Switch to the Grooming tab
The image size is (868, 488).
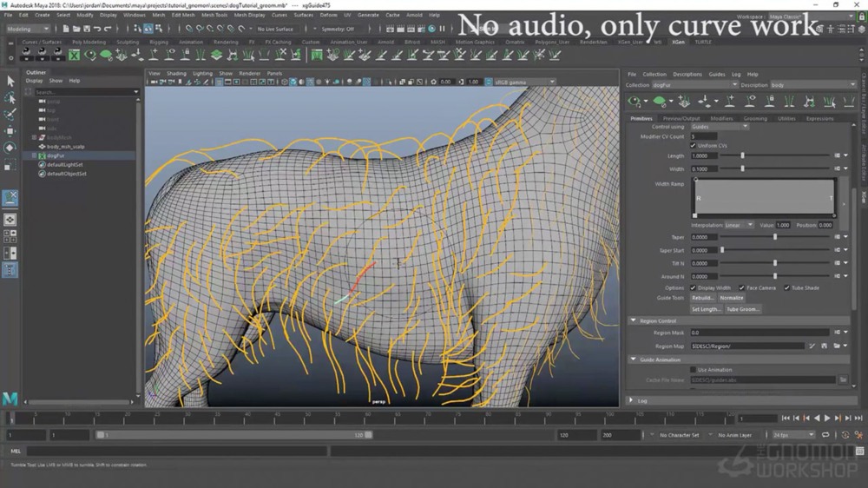pos(755,119)
